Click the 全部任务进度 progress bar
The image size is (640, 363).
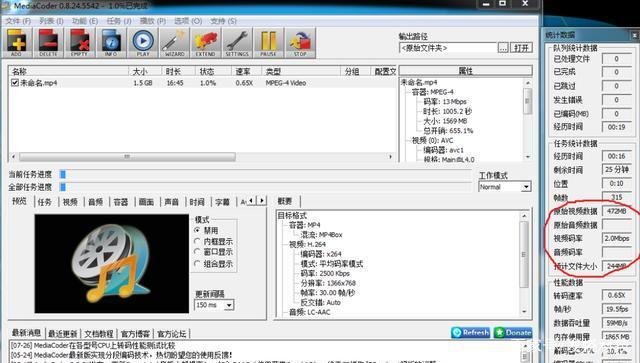(265, 187)
